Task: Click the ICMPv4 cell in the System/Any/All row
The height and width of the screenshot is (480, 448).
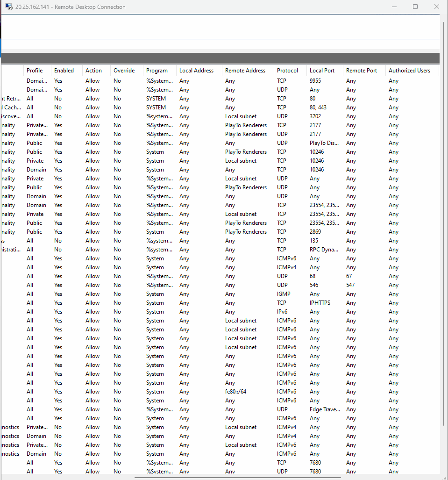Action: 286,267
